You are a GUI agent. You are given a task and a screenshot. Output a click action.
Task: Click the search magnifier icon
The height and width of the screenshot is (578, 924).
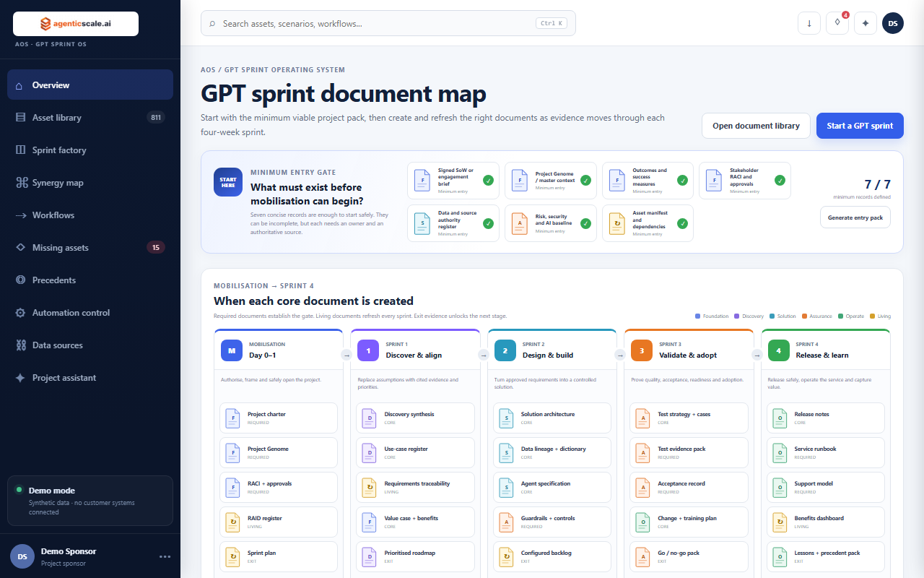click(x=212, y=24)
